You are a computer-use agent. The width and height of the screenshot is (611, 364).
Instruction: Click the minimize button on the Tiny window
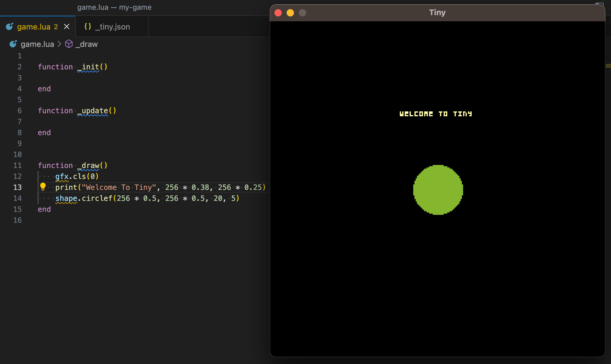[290, 13]
